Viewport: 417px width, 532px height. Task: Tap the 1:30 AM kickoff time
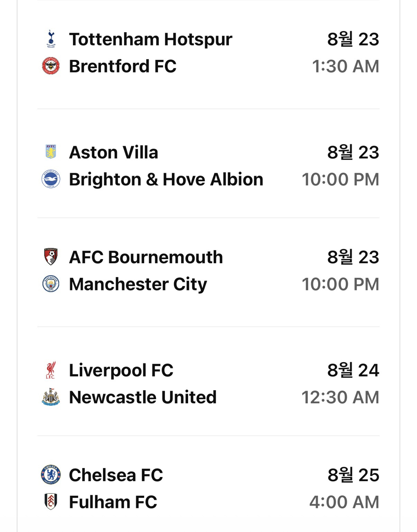coord(345,66)
